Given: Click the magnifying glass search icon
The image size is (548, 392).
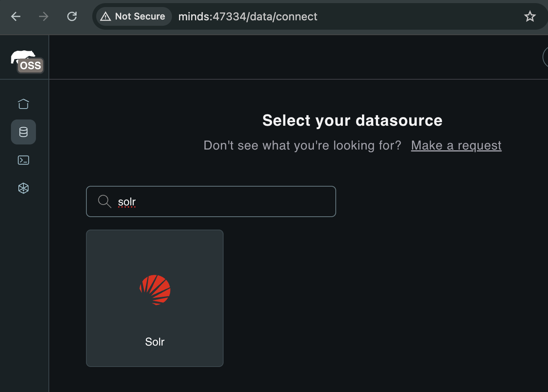Looking at the screenshot, I should coord(105,201).
